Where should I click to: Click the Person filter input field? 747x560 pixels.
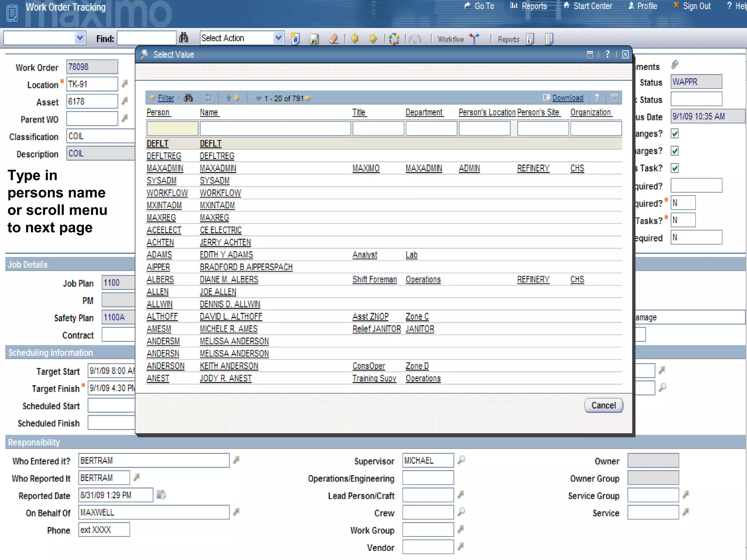[x=172, y=129]
